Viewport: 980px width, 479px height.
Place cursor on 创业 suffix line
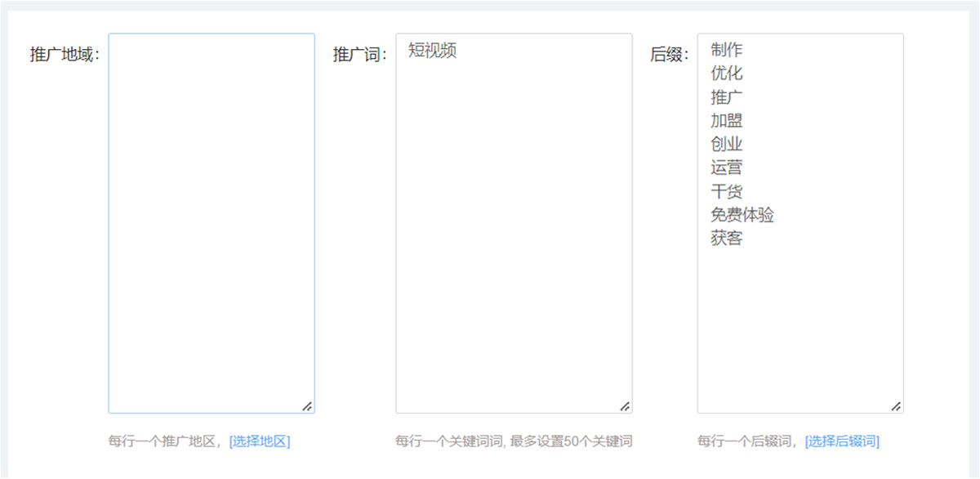click(x=727, y=145)
